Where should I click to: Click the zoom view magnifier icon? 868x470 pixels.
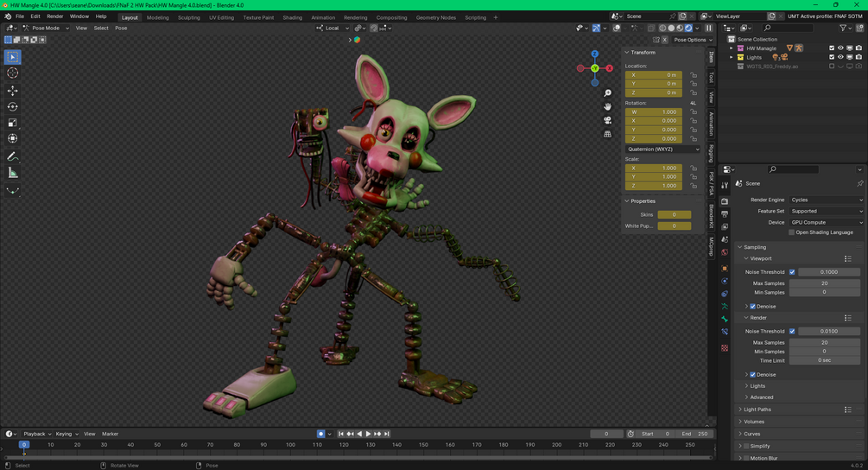pyautogui.click(x=607, y=93)
